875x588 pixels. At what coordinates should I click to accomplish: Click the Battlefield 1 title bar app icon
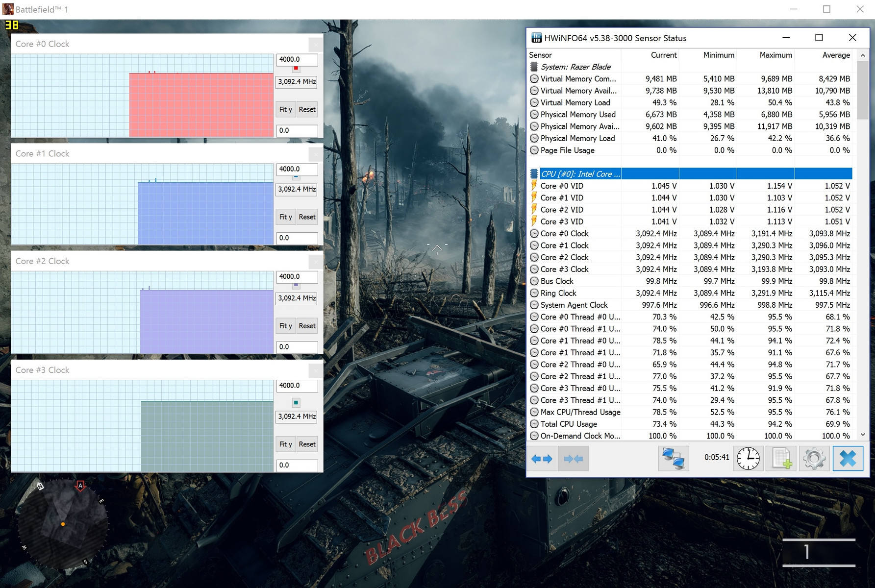click(8, 9)
